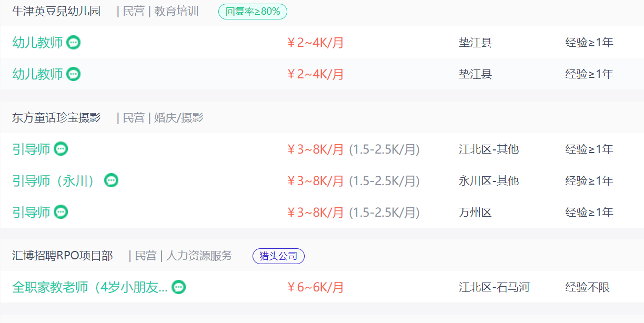The image size is (644, 323).
Task: Open company page 东方童话珍宝摄影
Action: [56, 118]
